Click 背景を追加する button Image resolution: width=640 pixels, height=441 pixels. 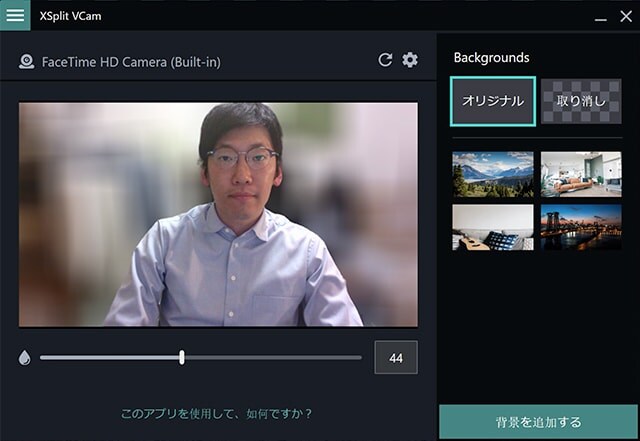[538, 422]
